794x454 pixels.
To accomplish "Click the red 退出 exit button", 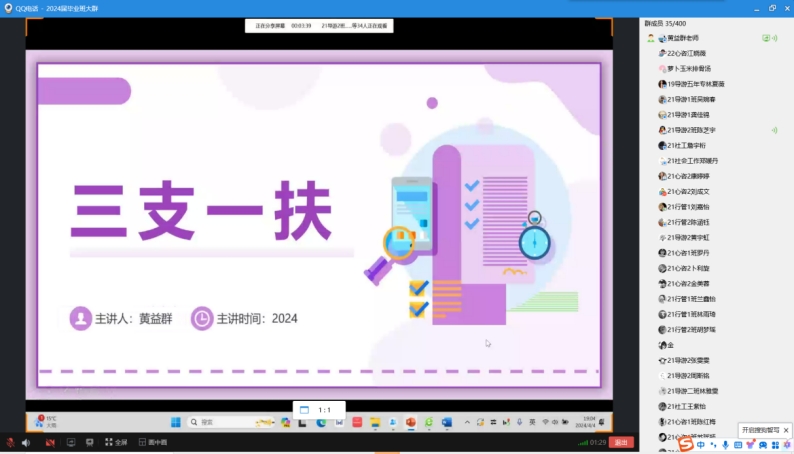I will pyautogui.click(x=621, y=442).
